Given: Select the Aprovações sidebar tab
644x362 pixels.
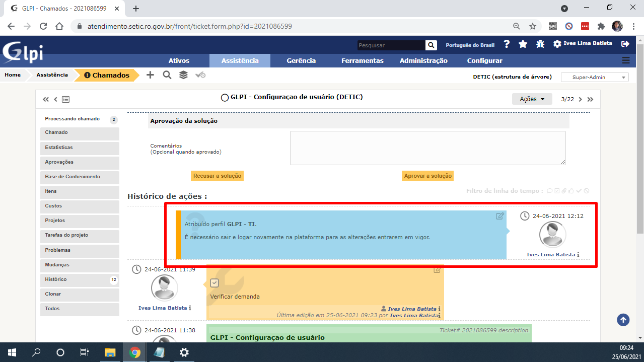Looking at the screenshot, I should click(x=80, y=163).
